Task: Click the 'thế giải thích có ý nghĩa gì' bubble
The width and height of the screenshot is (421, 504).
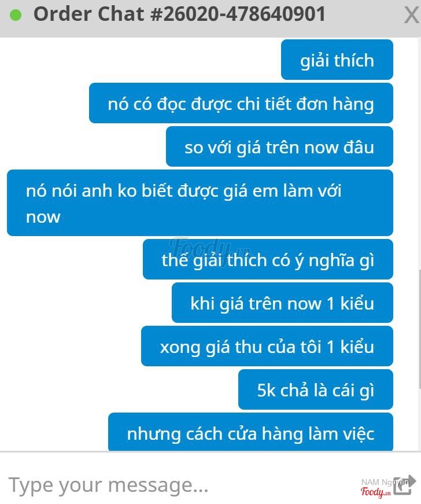Action: (268, 259)
